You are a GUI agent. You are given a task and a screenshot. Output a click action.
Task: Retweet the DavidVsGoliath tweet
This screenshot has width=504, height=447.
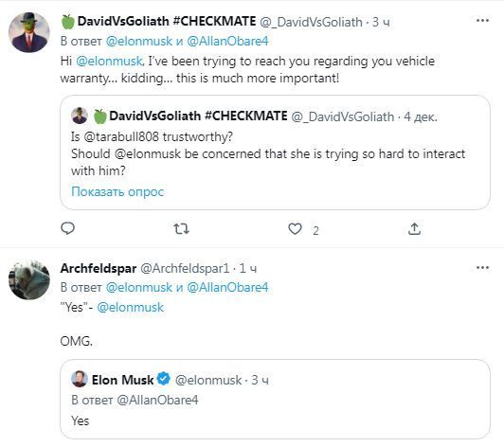pyautogui.click(x=181, y=229)
